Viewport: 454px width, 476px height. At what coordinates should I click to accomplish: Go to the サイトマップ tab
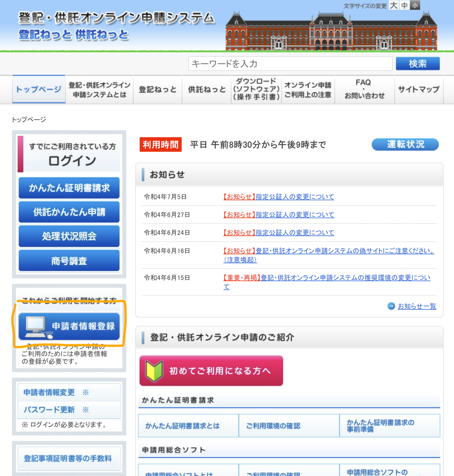click(x=418, y=90)
